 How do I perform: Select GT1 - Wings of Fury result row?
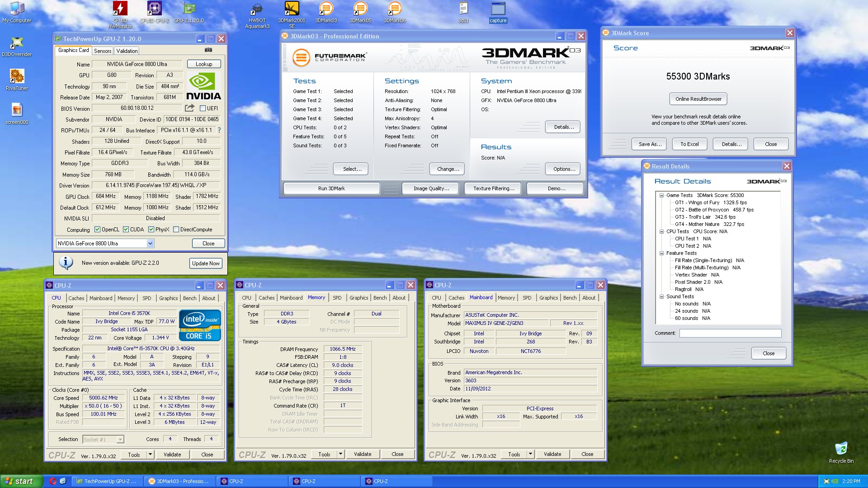(x=711, y=203)
